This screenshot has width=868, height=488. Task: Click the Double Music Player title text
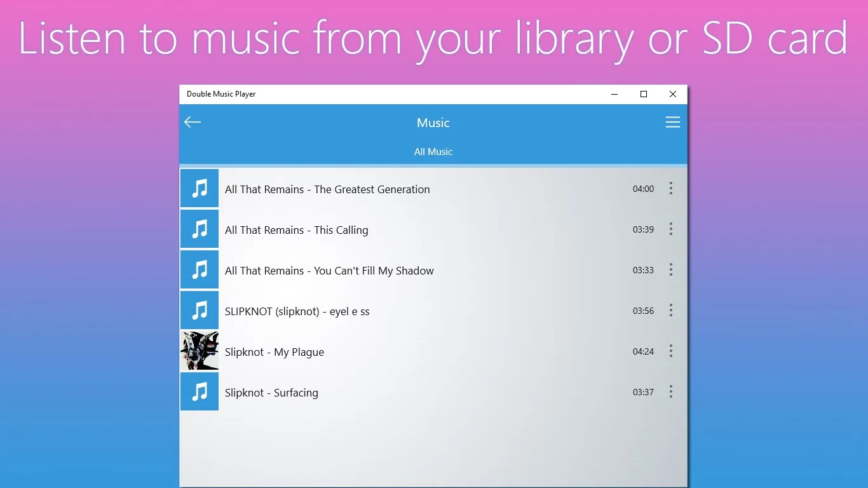click(221, 94)
